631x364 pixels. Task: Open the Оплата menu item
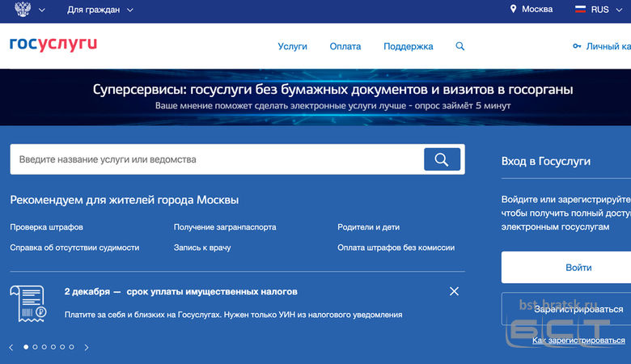[x=345, y=46]
